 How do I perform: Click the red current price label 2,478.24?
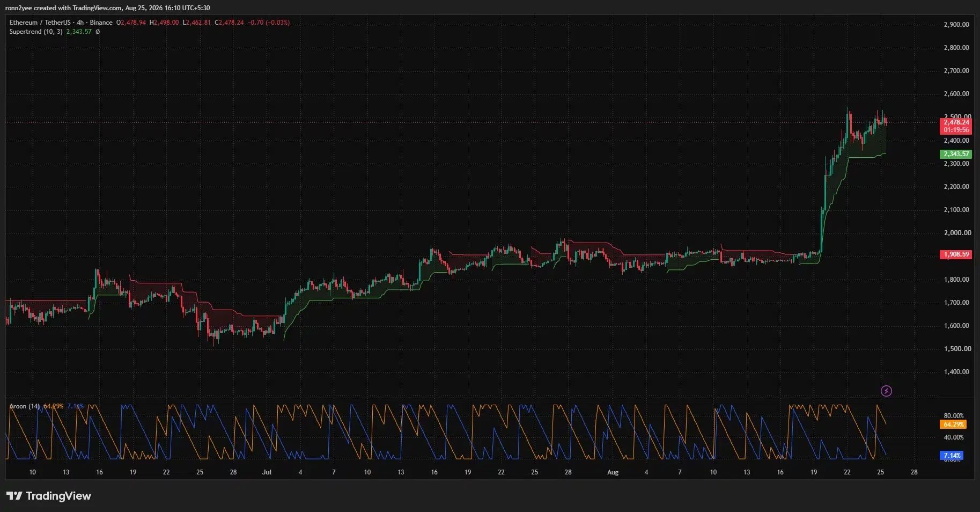click(x=956, y=122)
